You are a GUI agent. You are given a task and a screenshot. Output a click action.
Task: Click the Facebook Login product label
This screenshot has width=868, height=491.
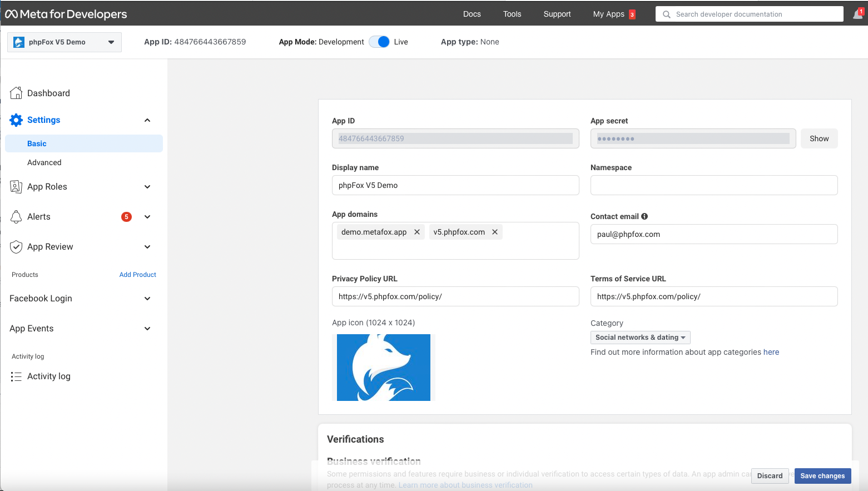point(41,299)
